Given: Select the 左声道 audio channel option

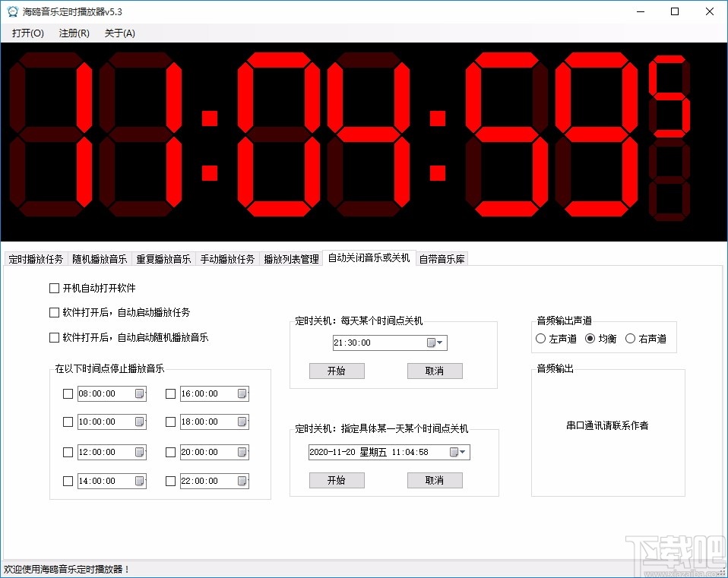Looking at the screenshot, I should pos(542,339).
